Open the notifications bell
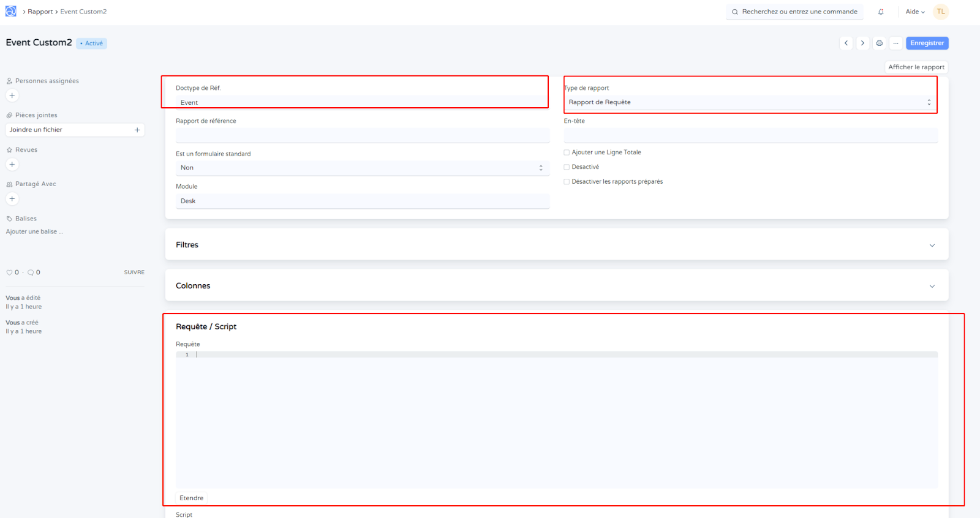Viewport: 980px width, 518px height. 881,12
